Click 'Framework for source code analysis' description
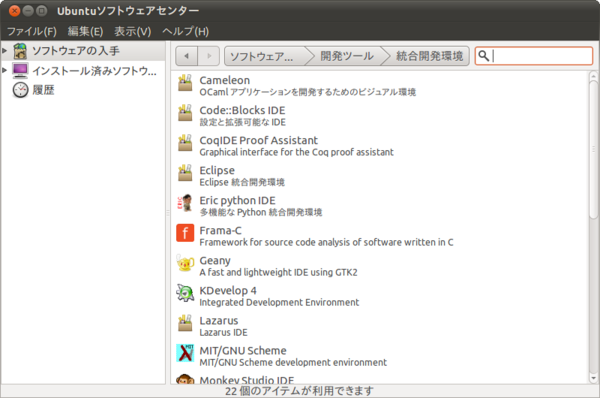Image resolution: width=600 pixels, height=398 pixels. point(326,242)
